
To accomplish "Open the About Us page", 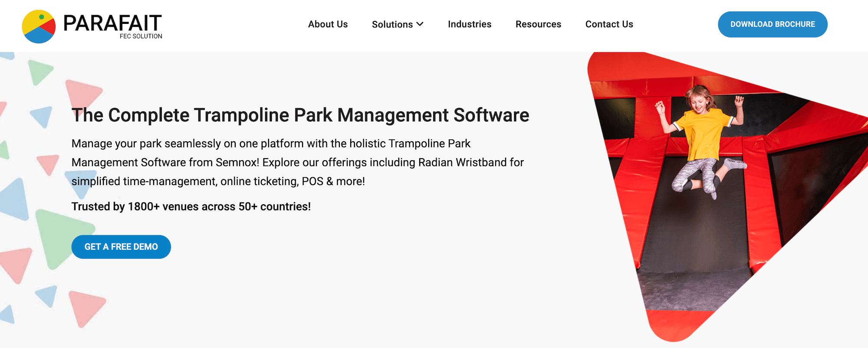I will point(328,24).
